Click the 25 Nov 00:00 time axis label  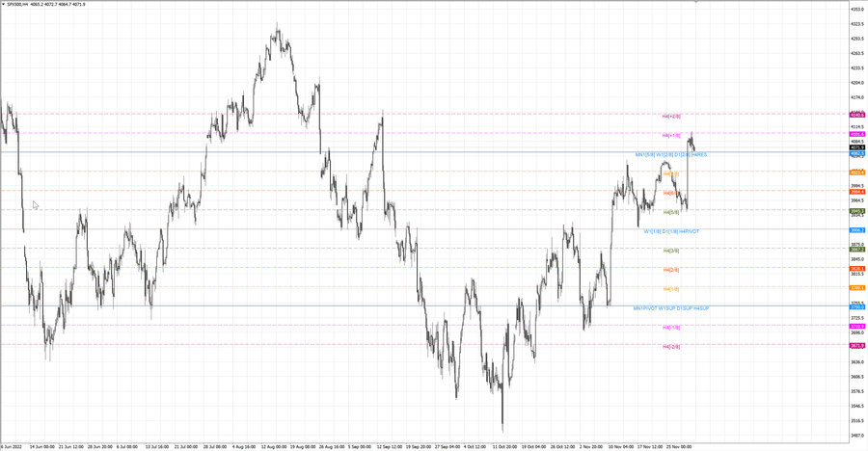coord(679,446)
